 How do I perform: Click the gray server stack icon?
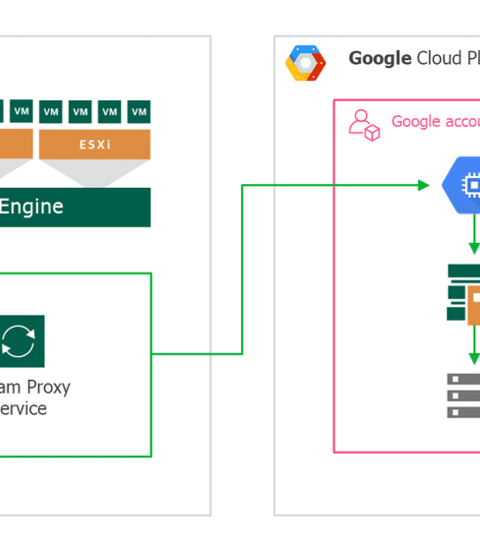click(464, 396)
